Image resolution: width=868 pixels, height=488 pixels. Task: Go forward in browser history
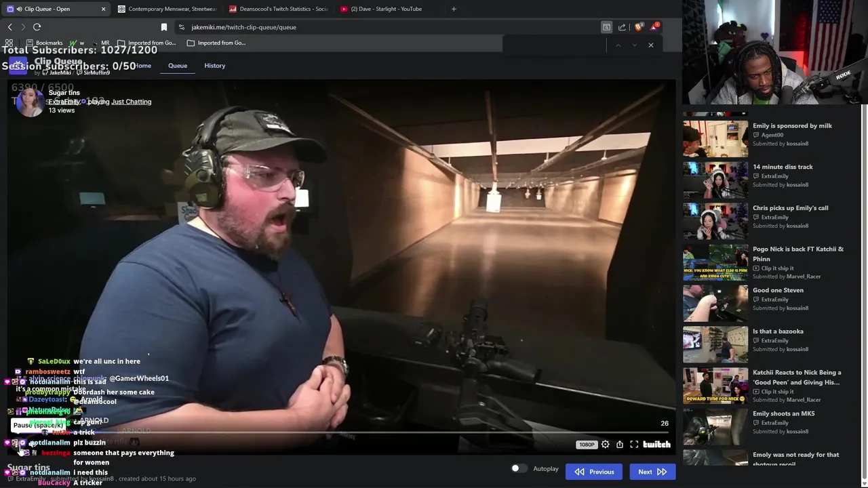tap(23, 27)
